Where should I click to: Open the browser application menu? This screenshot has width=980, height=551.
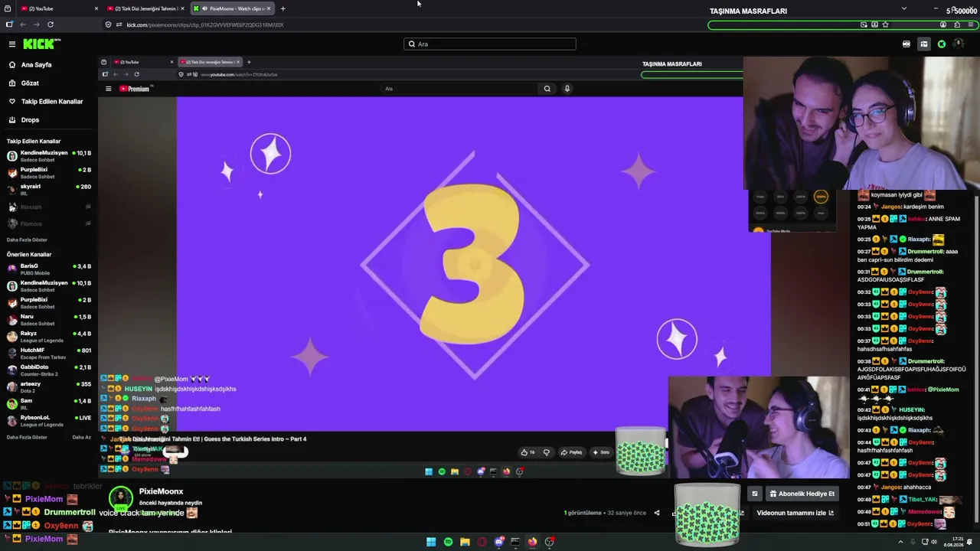pyautogui.click(x=971, y=24)
